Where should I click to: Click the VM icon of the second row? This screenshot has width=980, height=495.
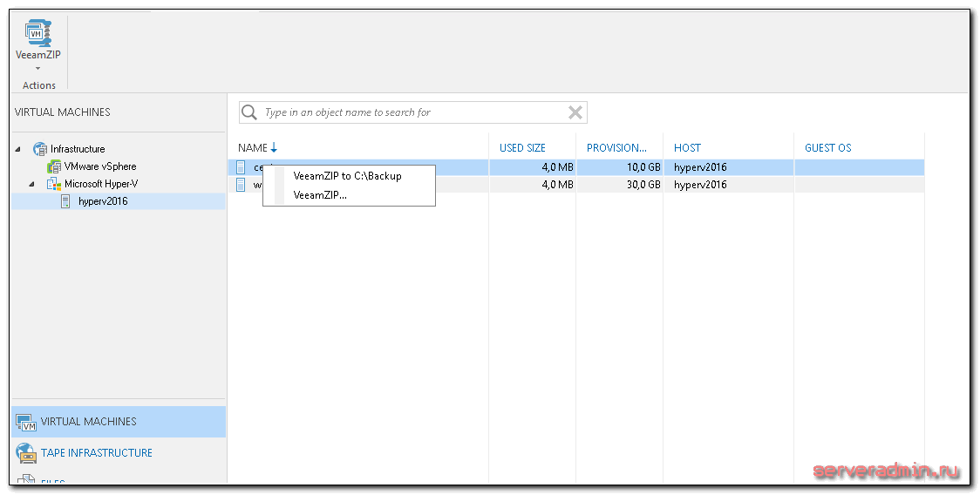pyautogui.click(x=242, y=185)
